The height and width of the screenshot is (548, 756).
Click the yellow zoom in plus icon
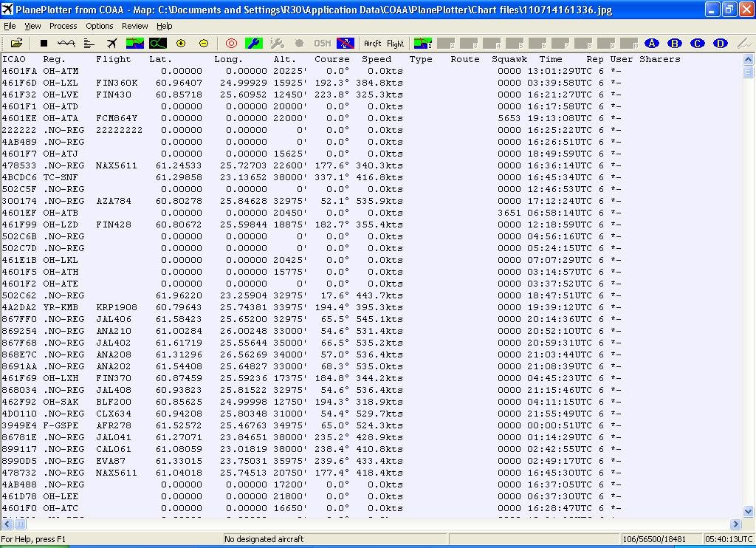tap(181, 44)
